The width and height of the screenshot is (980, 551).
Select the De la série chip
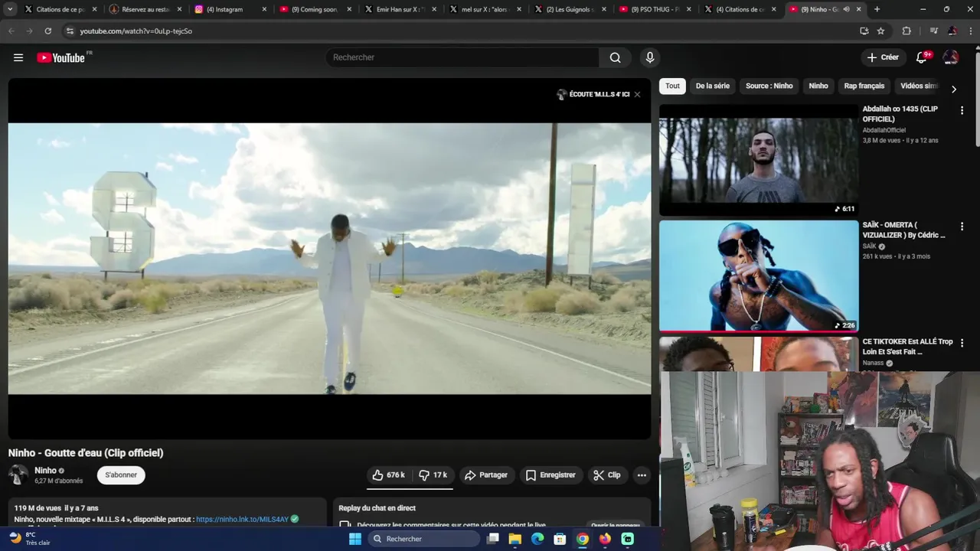click(713, 86)
